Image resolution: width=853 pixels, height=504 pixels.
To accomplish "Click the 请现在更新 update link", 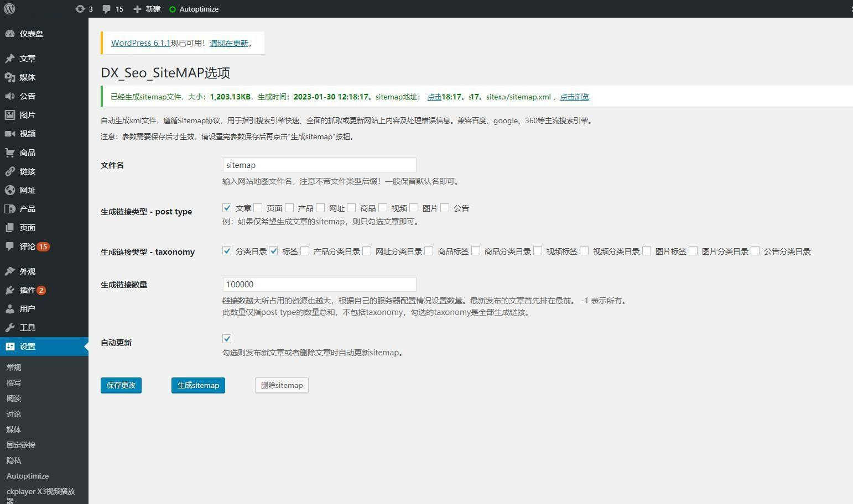I will click(x=228, y=43).
